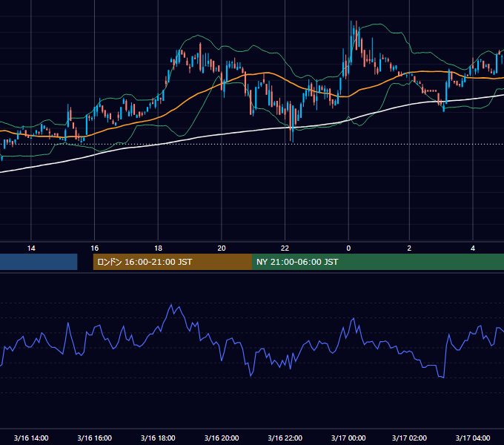Select the unlabeled blue session bar
This screenshot has width=504, height=445.
click(39, 262)
